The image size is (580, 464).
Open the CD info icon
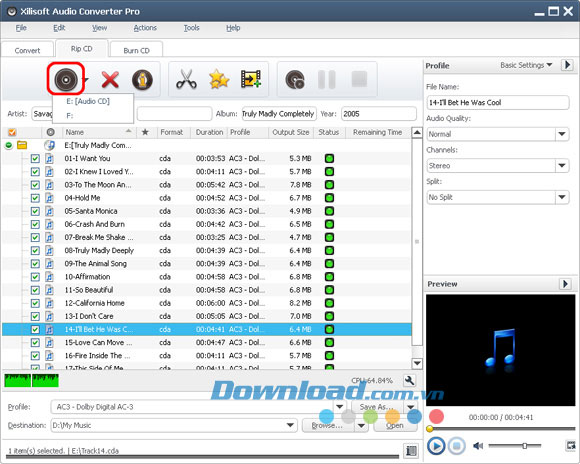tap(142, 79)
